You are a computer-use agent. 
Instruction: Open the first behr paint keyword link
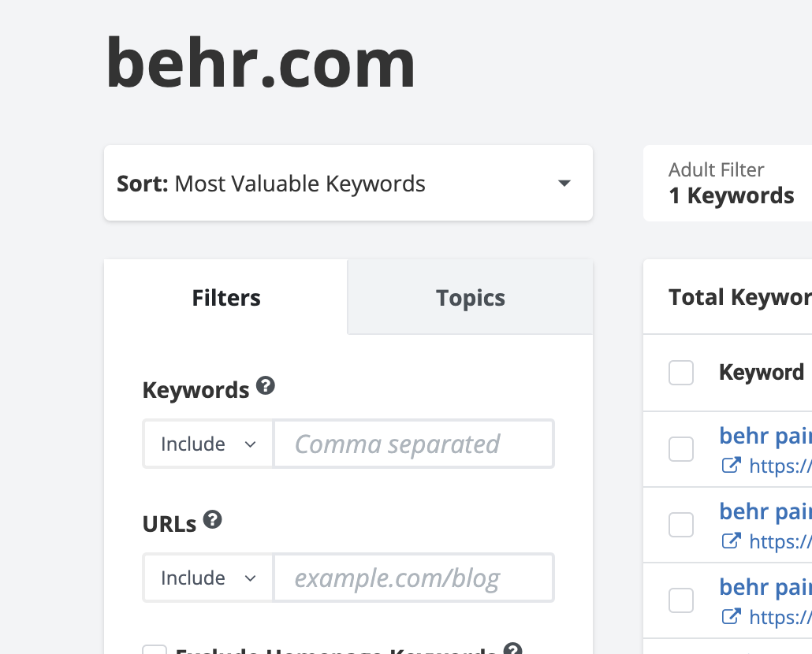pyautogui.click(x=765, y=437)
